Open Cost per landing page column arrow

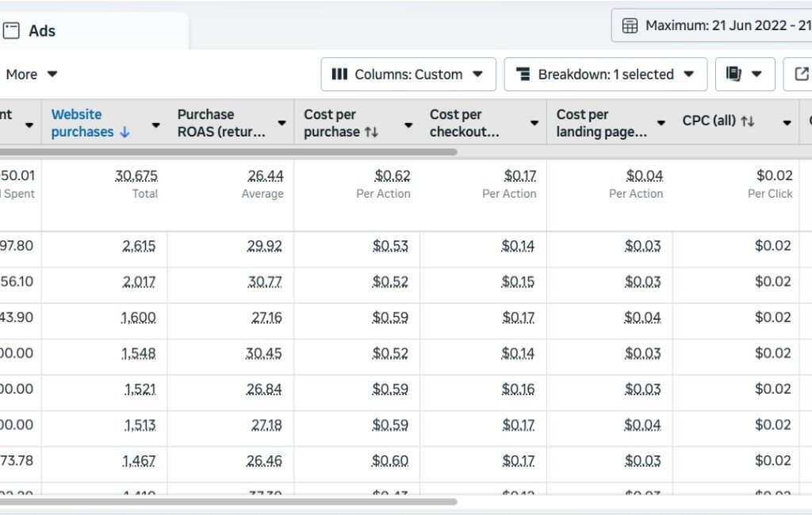[661, 123]
